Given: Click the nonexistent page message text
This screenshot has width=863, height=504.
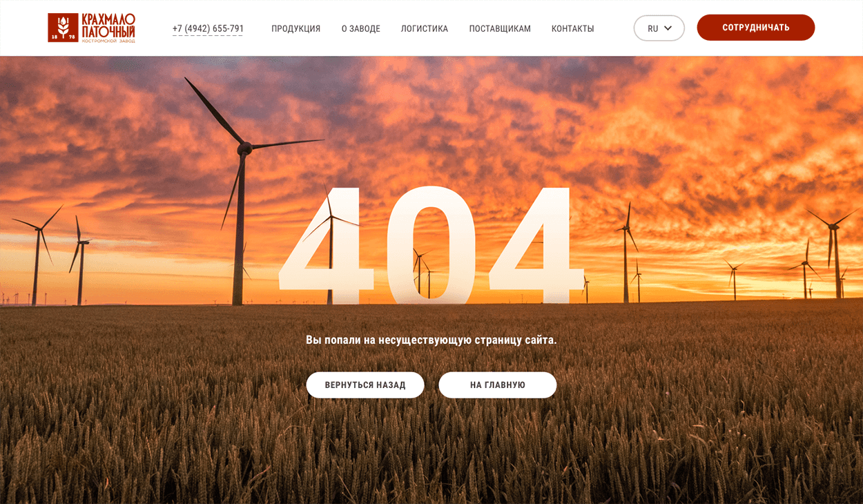Looking at the screenshot, I should click(431, 340).
